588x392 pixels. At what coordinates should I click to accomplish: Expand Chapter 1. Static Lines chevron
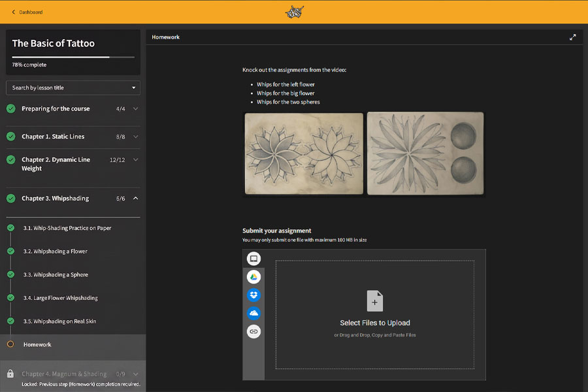[136, 137]
